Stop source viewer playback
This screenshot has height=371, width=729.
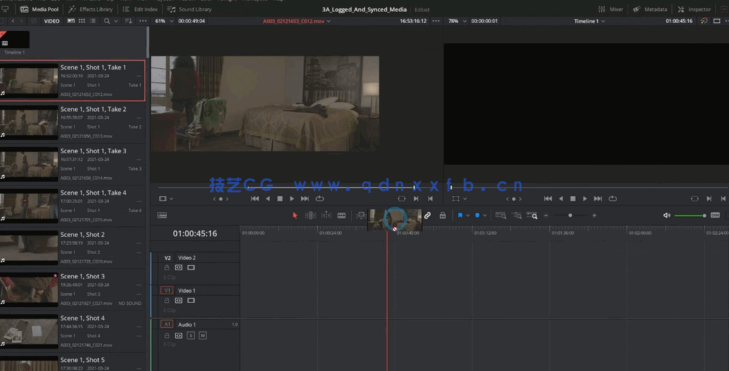tap(279, 199)
